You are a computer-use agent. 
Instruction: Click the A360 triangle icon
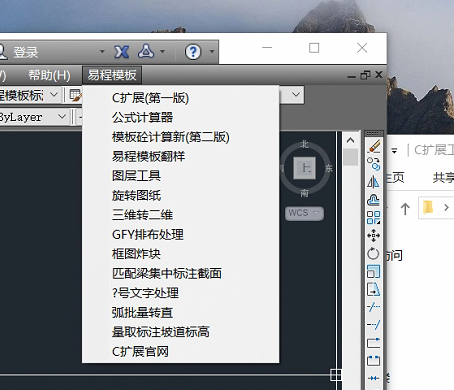pos(146,51)
